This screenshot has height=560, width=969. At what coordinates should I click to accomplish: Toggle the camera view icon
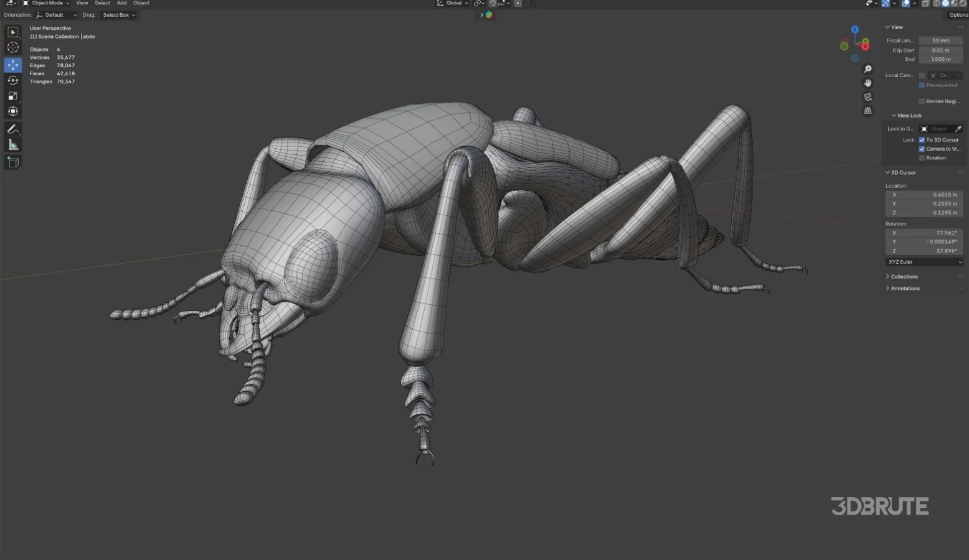(x=867, y=97)
